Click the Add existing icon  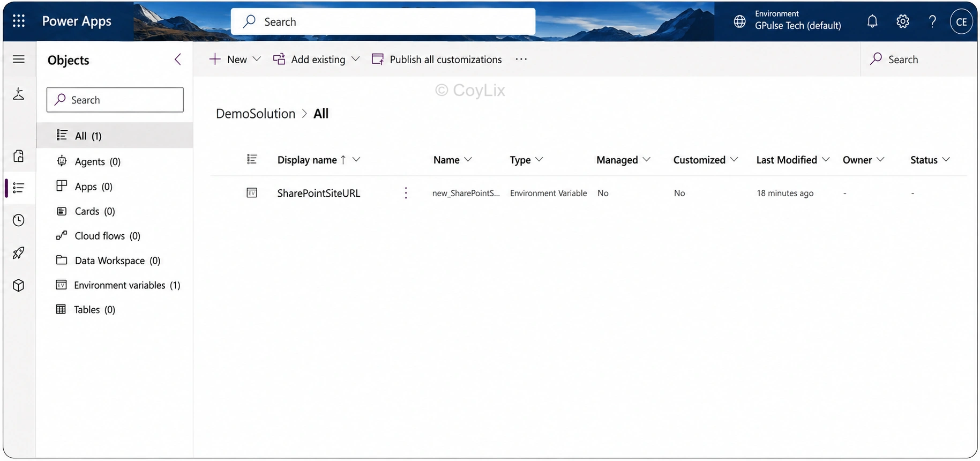click(x=279, y=59)
